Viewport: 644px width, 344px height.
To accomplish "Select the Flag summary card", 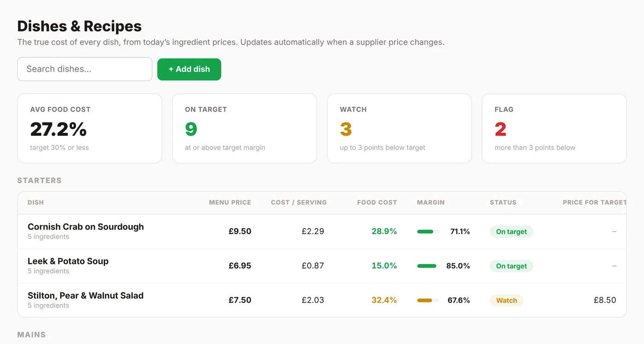I will 554,128.
